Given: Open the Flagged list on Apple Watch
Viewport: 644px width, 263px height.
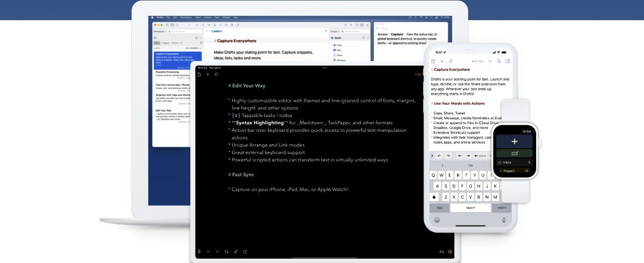Looking at the screenshot, I should point(514,171).
